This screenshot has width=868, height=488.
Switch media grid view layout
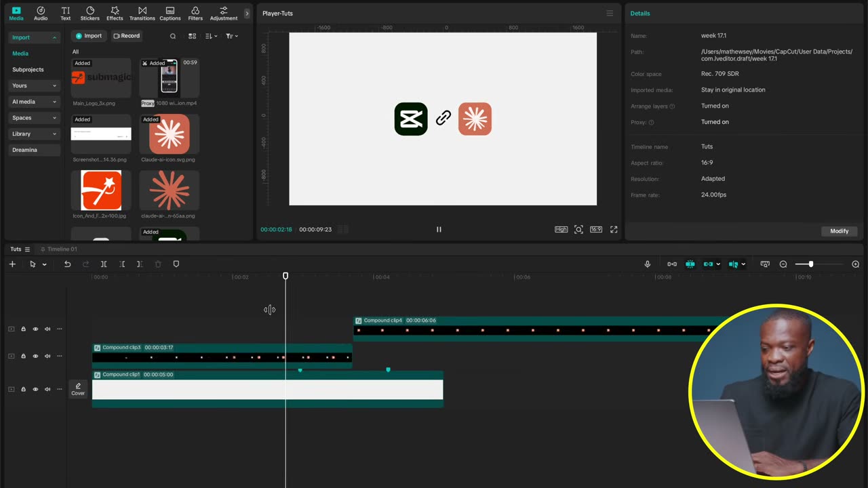coord(192,36)
